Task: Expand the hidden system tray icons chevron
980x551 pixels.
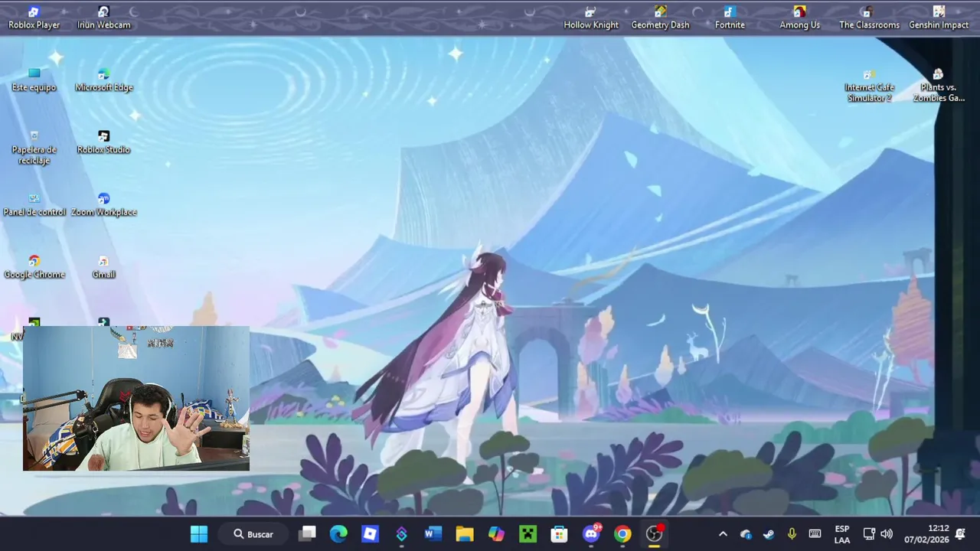Action: 723,534
